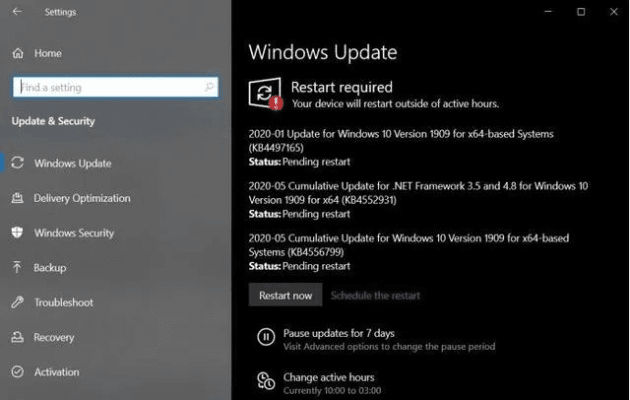630x400 pixels.
Task: Click the change active hours clock icon
Action: (265, 381)
